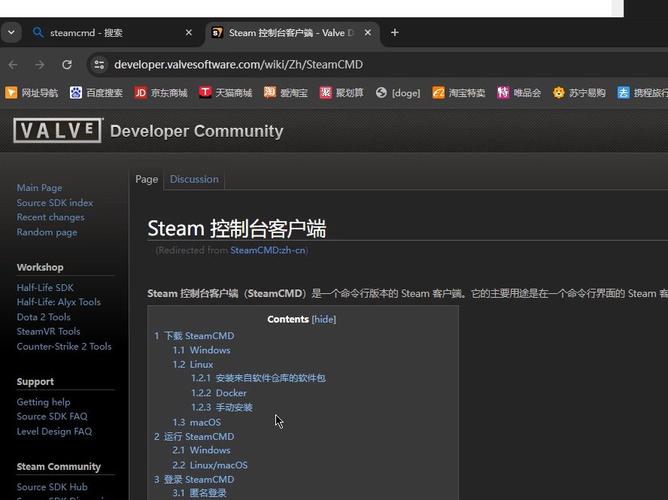The height and width of the screenshot is (500, 668).
Task: Jump to section 2 运行 SteamCMD
Action: 194,437
